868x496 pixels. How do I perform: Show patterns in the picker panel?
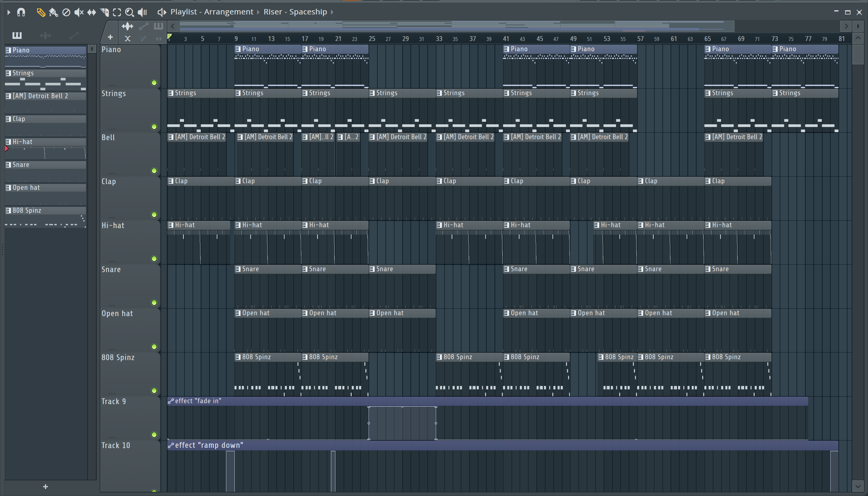tap(17, 35)
